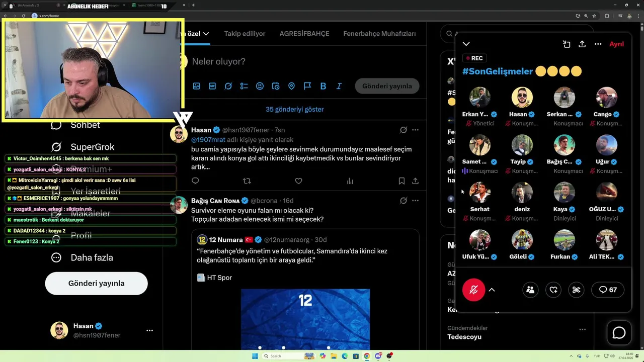
Task: Send a heart reaction in Space
Action: coord(553,290)
